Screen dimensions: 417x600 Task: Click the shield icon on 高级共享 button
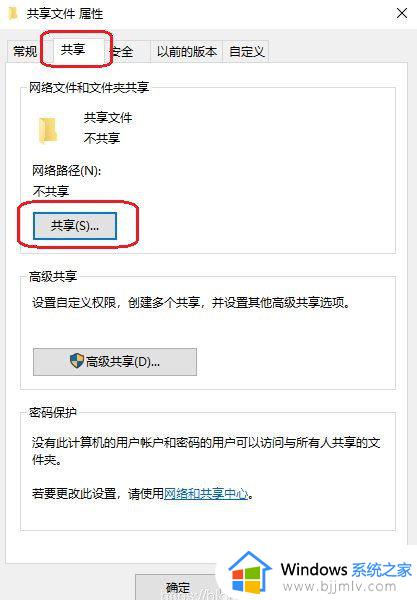(77, 361)
